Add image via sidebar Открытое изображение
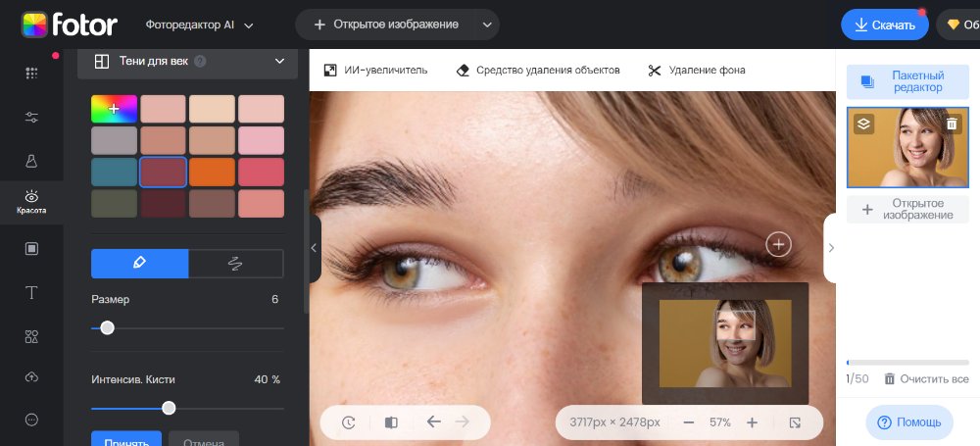 tap(907, 210)
